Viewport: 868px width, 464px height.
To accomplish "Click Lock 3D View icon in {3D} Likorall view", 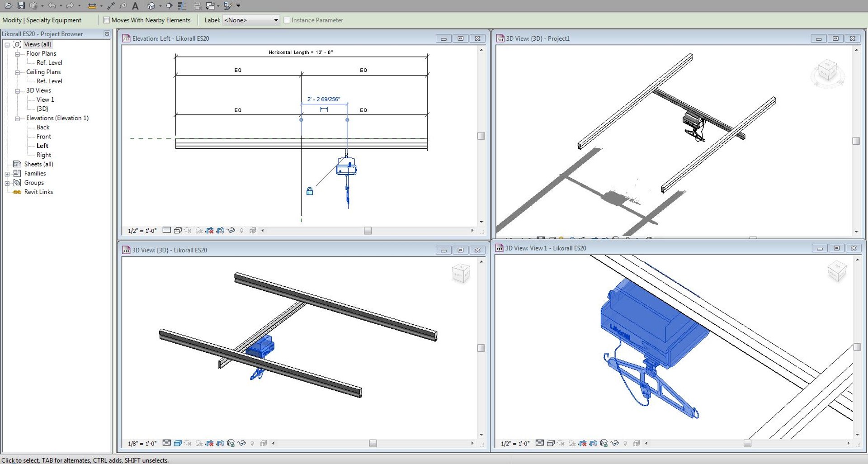I will tap(231, 443).
